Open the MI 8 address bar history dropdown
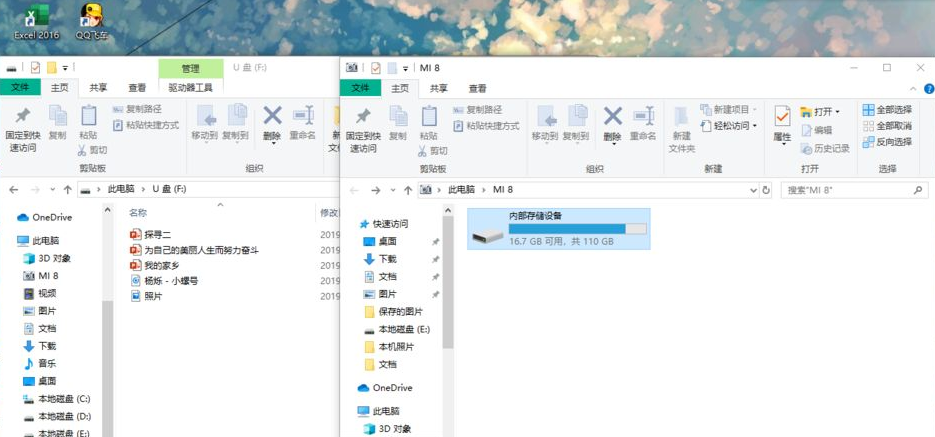 [753, 189]
